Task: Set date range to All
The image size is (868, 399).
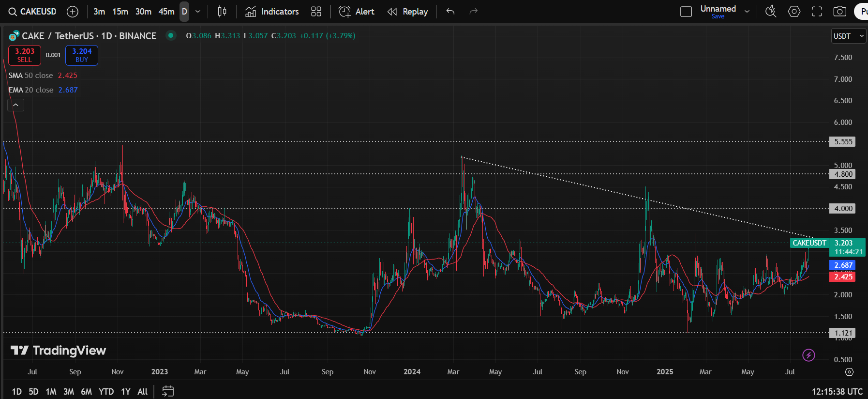Action: tap(142, 392)
